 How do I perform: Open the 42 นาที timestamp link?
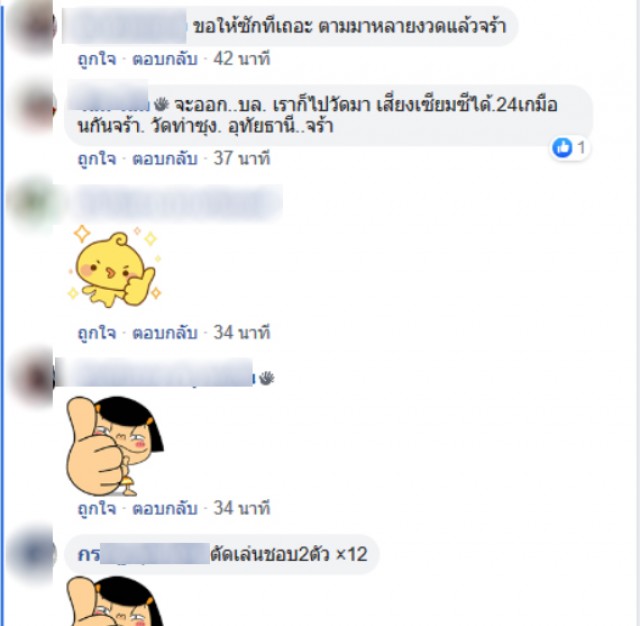(242, 59)
